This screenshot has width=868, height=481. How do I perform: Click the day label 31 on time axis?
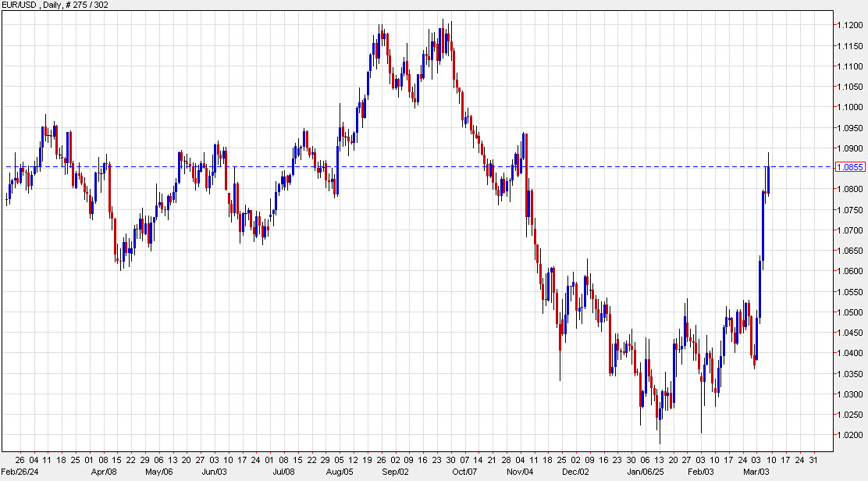click(x=813, y=460)
